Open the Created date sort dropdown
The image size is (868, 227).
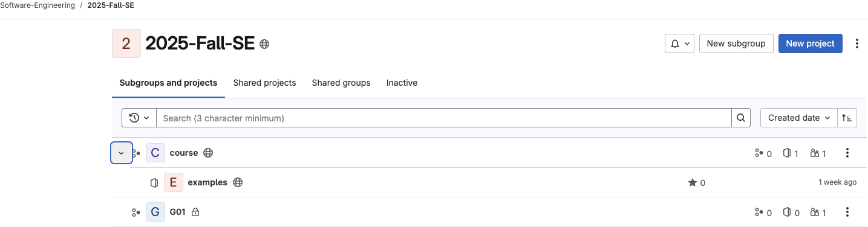coord(798,118)
